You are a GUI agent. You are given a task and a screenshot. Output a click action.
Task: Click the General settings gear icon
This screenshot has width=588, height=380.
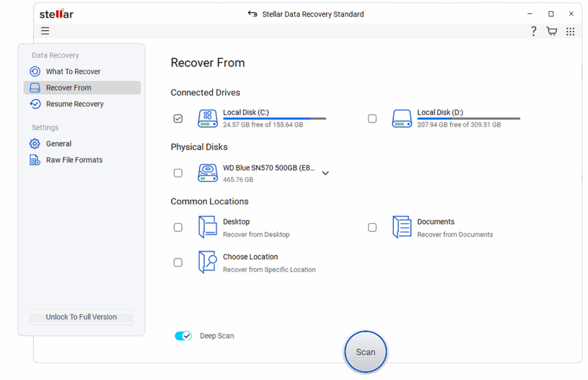(x=35, y=144)
